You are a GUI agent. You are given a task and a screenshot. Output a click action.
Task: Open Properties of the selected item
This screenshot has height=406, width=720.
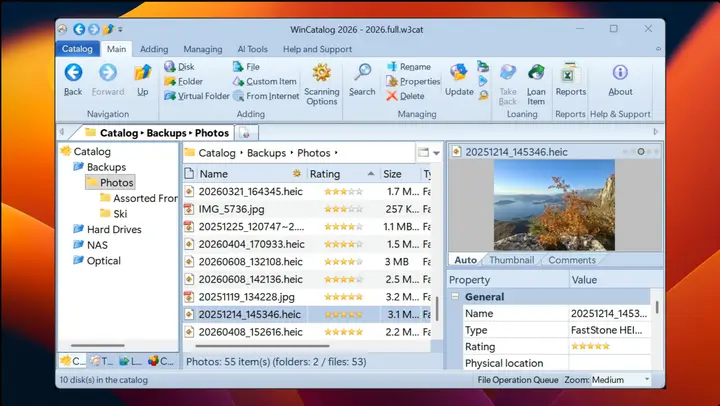(413, 81)
